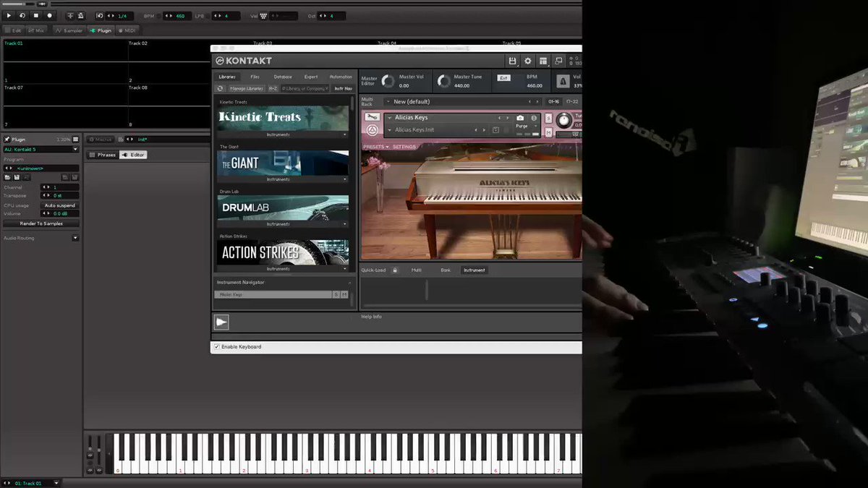Click the Macros button

pyautogui.click(x=101, y=139)
